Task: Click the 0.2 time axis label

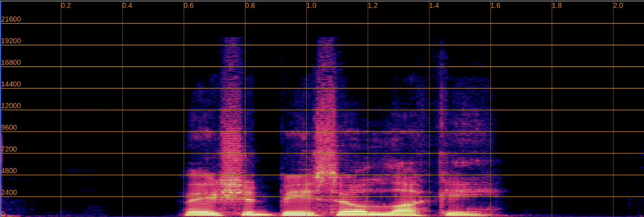Action: [66, 6]
